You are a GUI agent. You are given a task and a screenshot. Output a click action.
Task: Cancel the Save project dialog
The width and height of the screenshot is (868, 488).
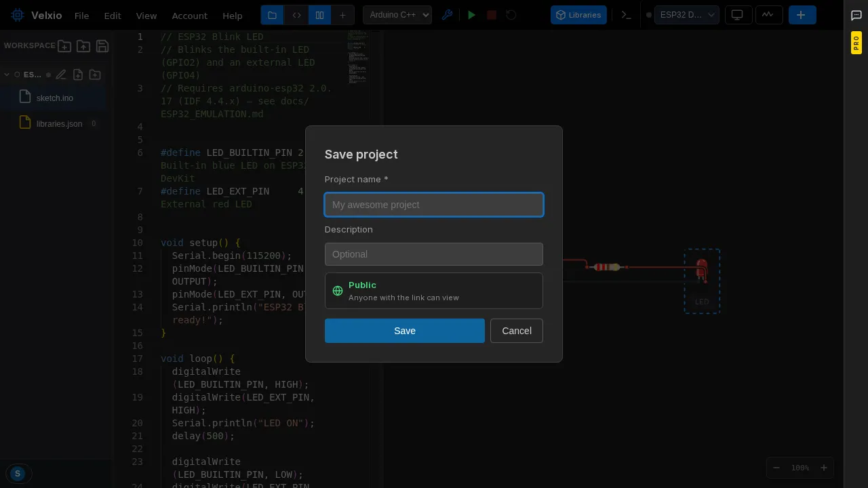coord(517,331)
